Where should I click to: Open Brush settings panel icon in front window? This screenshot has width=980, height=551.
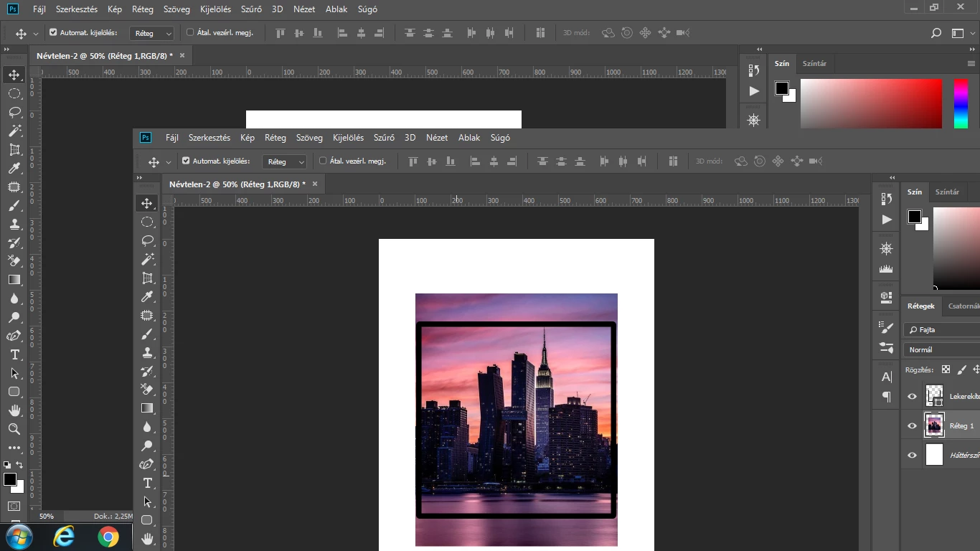tap(887, 327)
